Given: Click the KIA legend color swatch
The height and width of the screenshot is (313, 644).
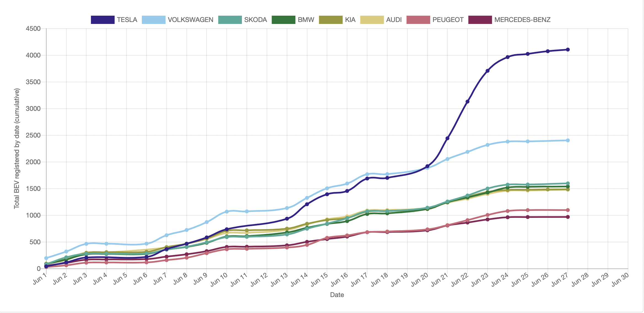Looking at the screenshot, I should point(331,20).
